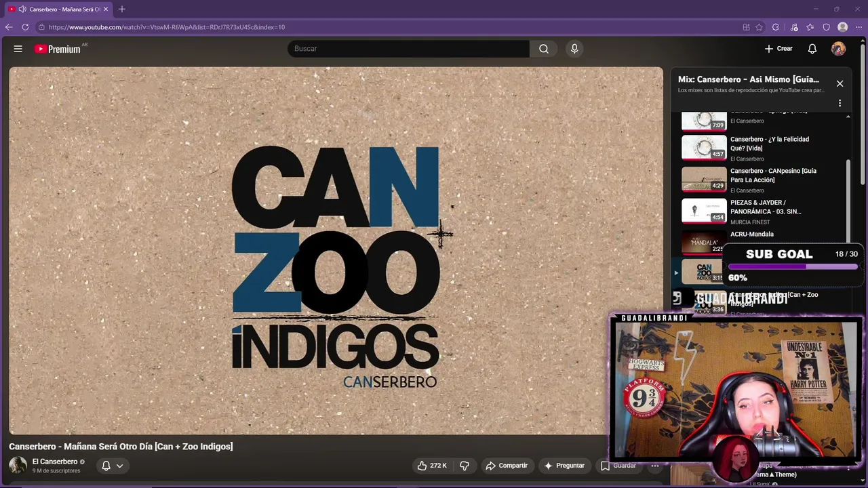Play ACRU-Mandala playlist item

(752, 235)
